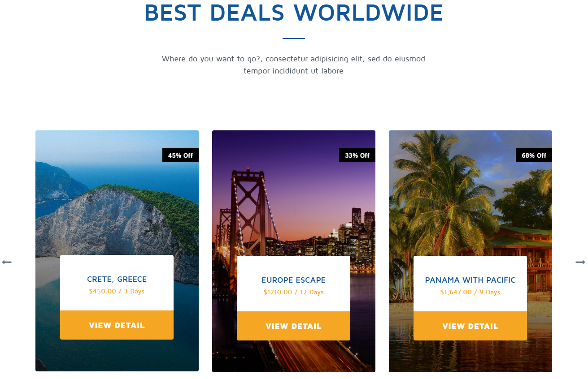
Task: Open View Detail for Panama with Pacific
Action: pyautogui.click(x=470, y=326)
